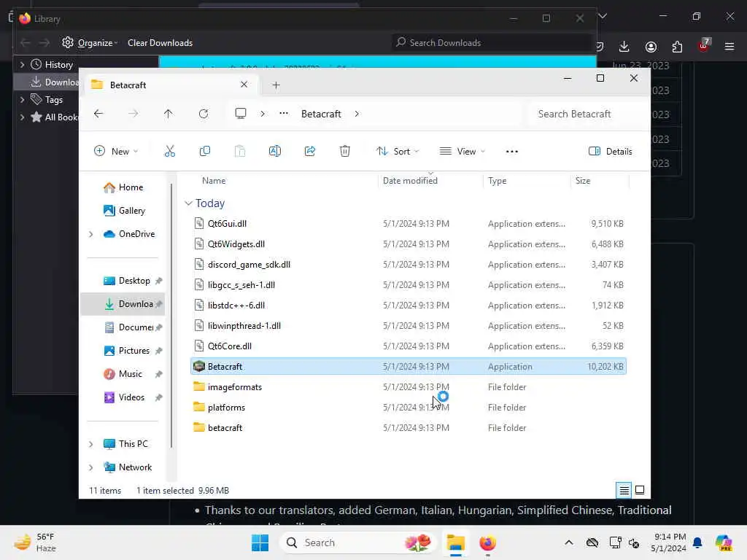Click the Delete trash icon in Explorer toolbar
Image resolution: width=747 pixels, height=560 pixels.
pos(345,152)
